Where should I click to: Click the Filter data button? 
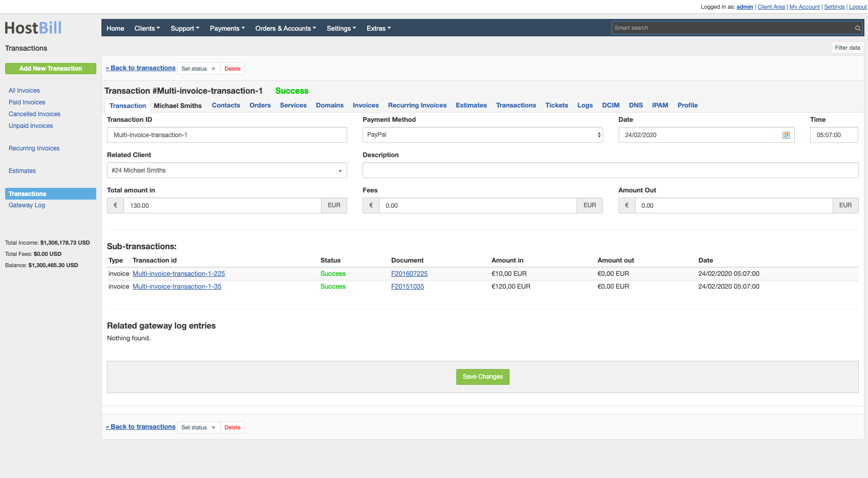tap(848, 48)
